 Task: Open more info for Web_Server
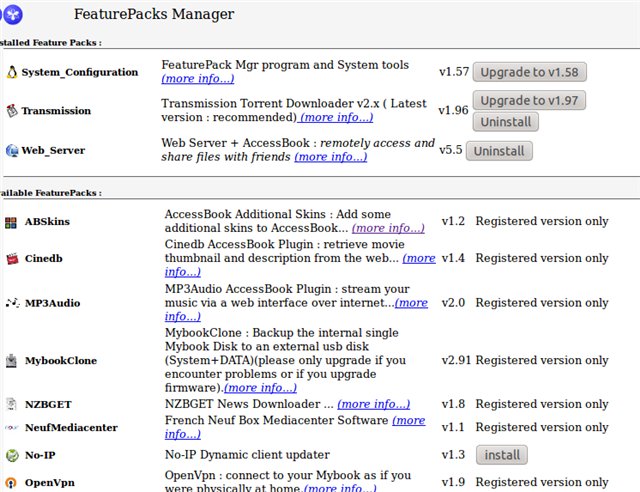(x=331, y=157)
